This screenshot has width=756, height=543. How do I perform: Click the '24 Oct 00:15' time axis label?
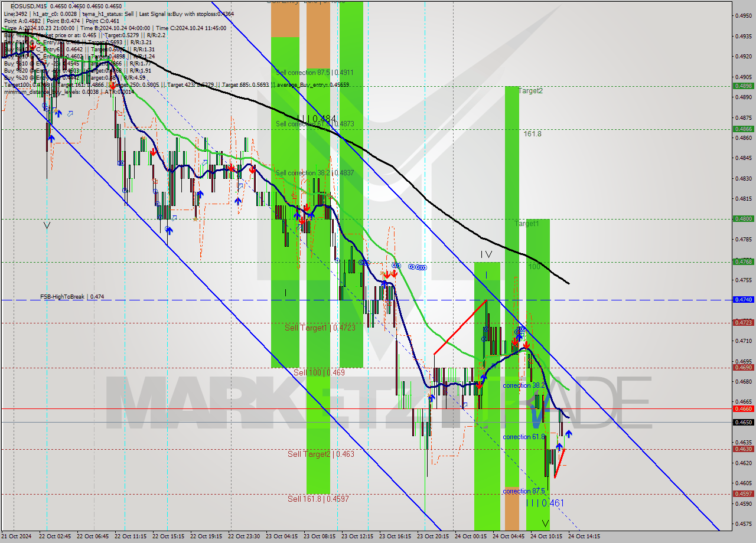[x=471, y=537]
